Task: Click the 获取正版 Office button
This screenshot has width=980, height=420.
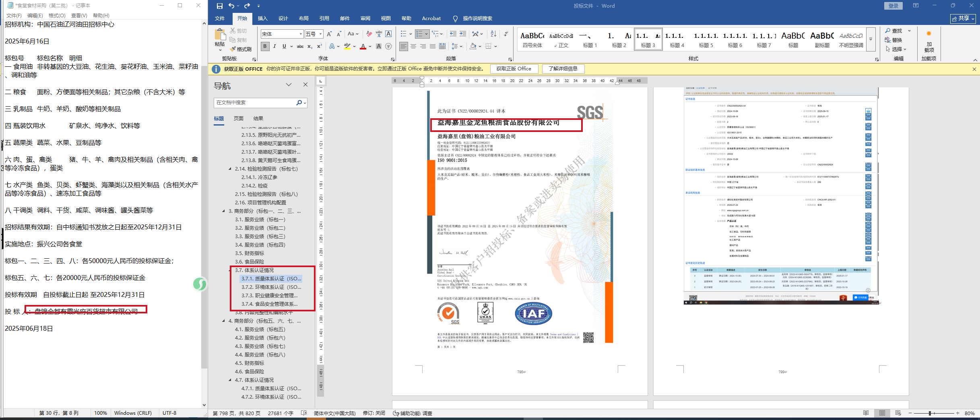Action: coord(514,69)
